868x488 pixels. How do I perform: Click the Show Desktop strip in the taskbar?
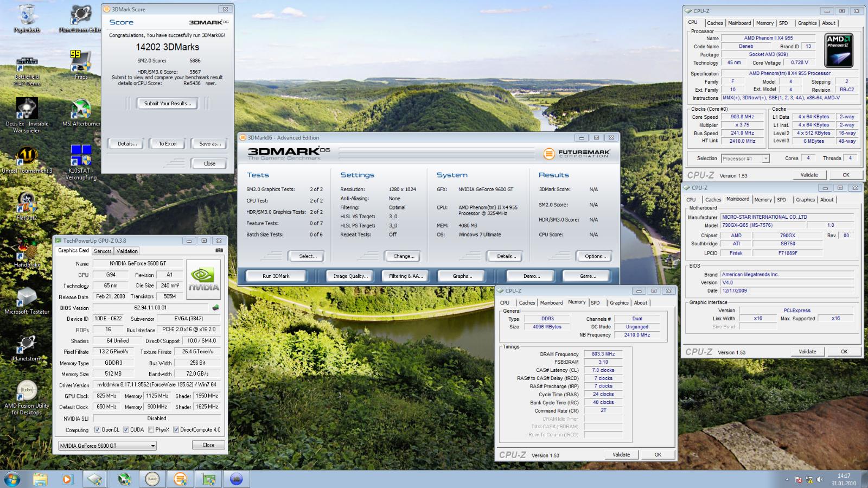pyautogui.click(x=864, y=479)
